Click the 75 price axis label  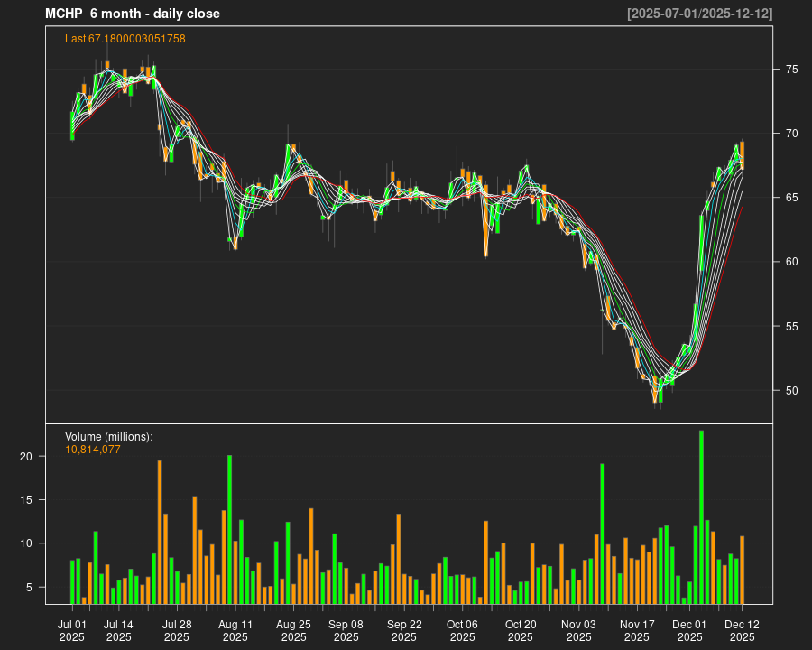pos(791,70)
